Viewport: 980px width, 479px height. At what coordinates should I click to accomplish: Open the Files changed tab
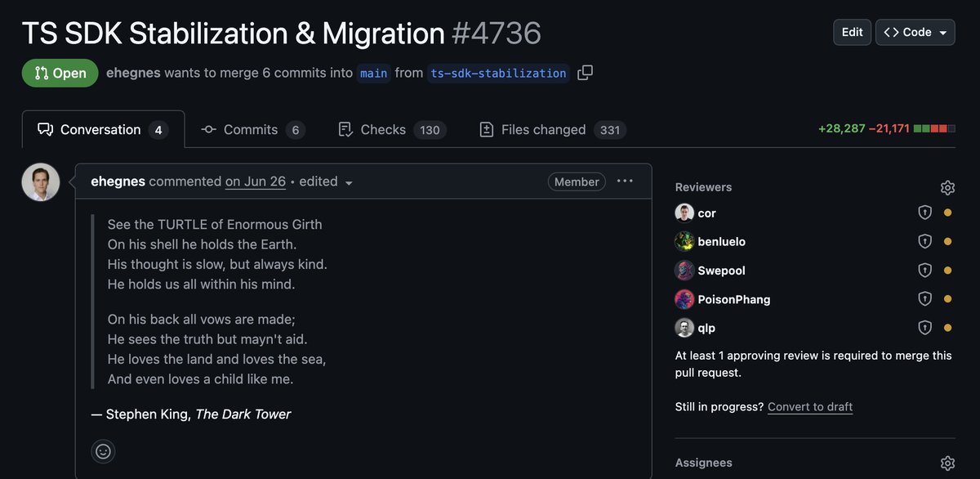(552, 129)
